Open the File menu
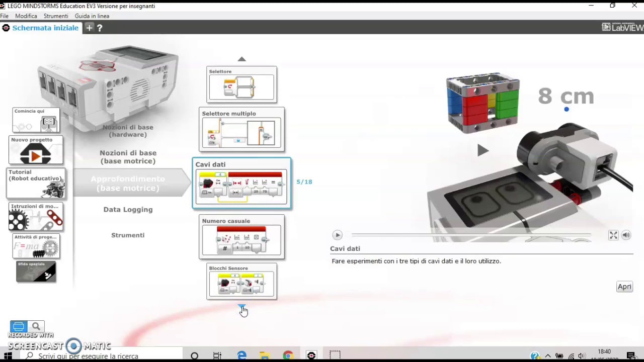The height and width of the screenshot is (362, 644). tap(4, 16)
